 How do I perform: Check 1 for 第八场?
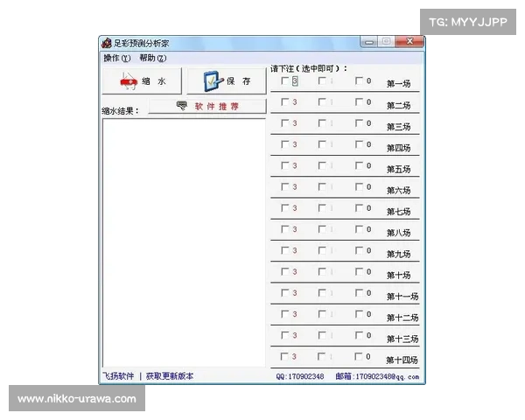click(x=322, y=229)
